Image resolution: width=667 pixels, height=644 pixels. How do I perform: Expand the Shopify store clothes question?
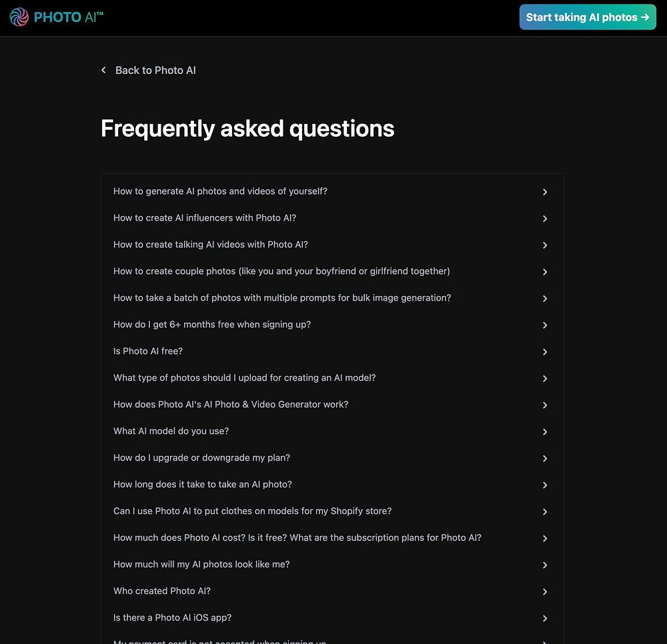(x=252, y=511)
